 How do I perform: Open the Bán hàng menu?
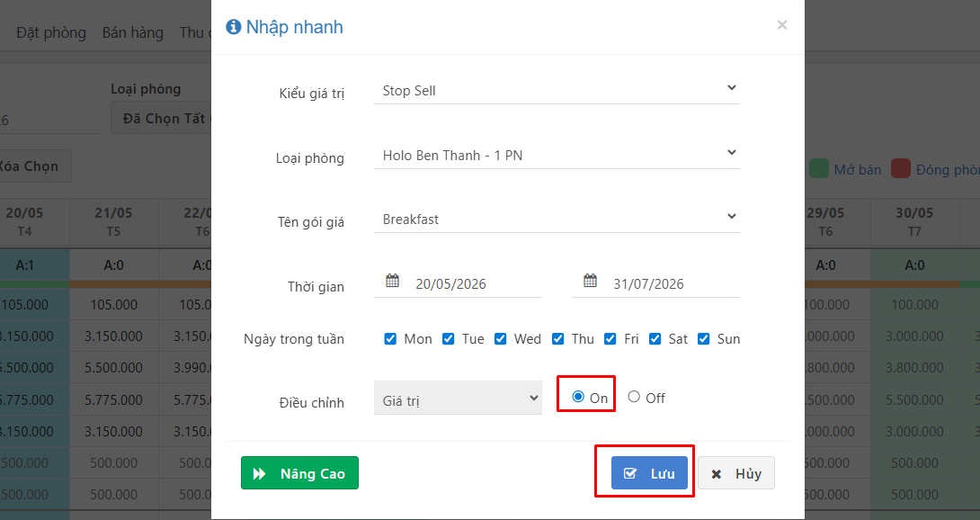pos(133,32)
